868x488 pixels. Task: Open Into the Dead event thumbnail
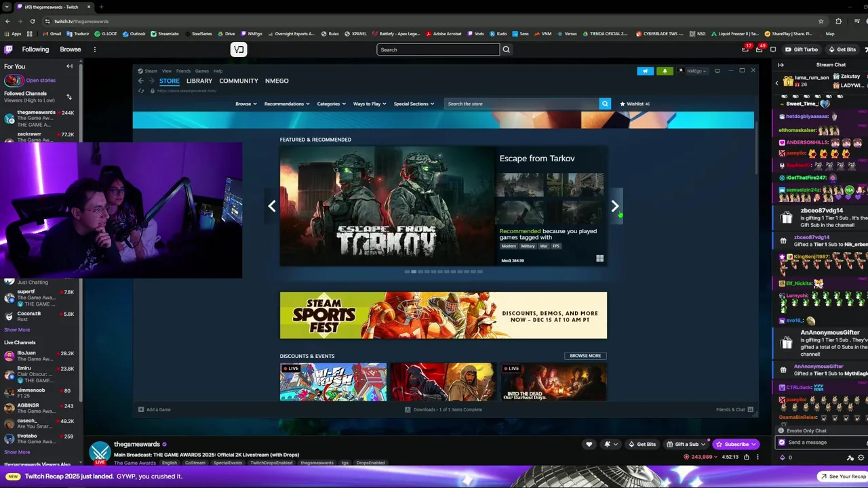click(x=553, y=382)
